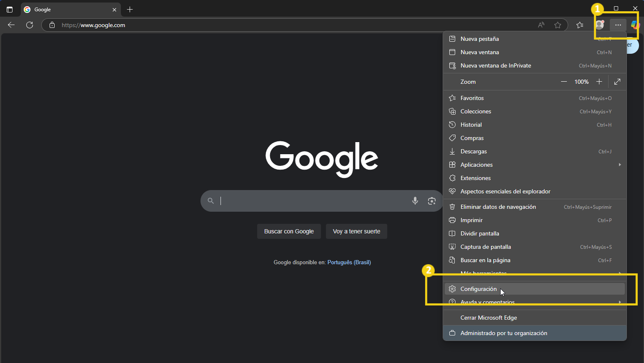Close the Google tab
The height and width of the screenshot is (363, 644).
pyautogui.click(x=114, y=10)
